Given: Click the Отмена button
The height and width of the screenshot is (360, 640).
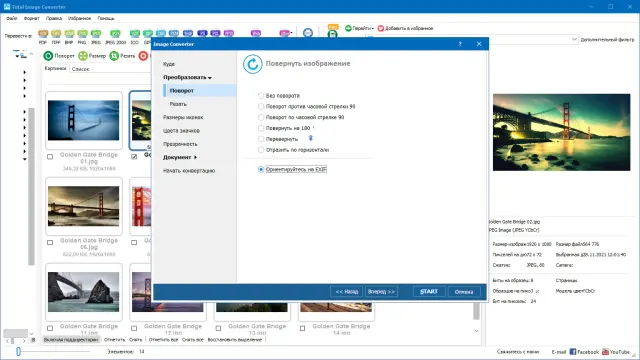Looking at the screenshot, I should pyautogui.click(x=464, y=291).
